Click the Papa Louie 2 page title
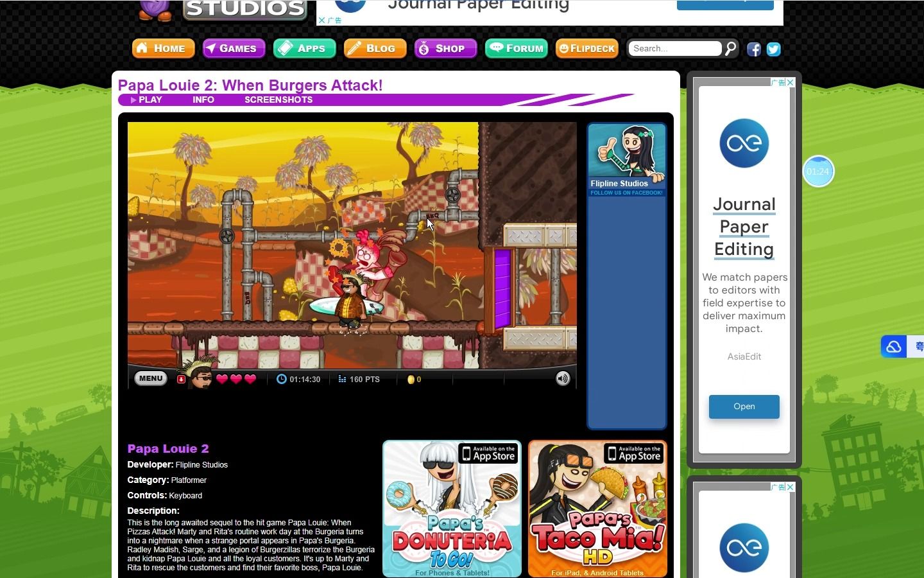This screenshot has width=924, height=578. click(x=250, y=85)
